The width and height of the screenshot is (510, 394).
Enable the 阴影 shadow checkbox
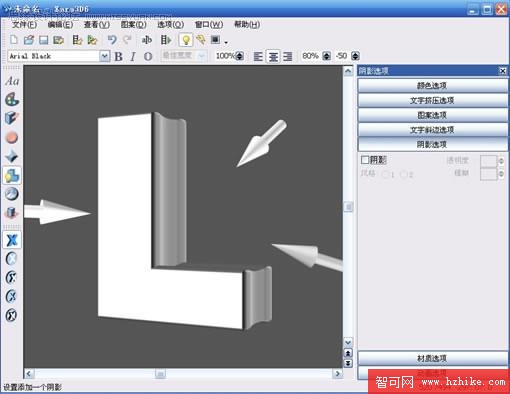[365, 160]
